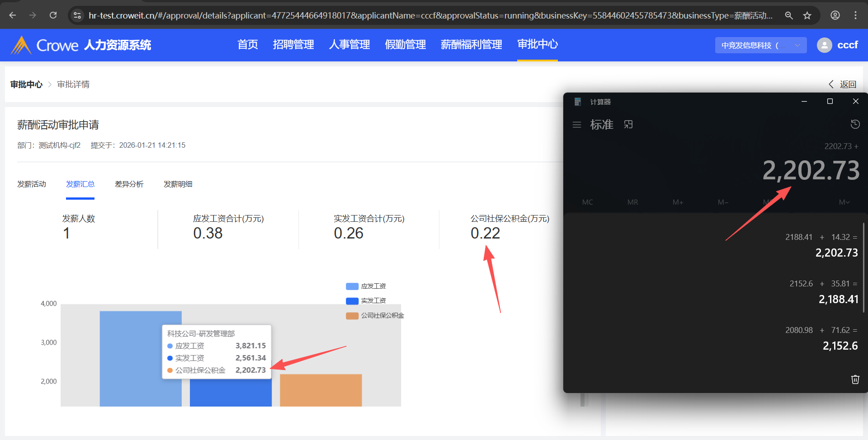Open the Chrome three-dot menu
Screen dimensions: 868x440
click(855, 15)
